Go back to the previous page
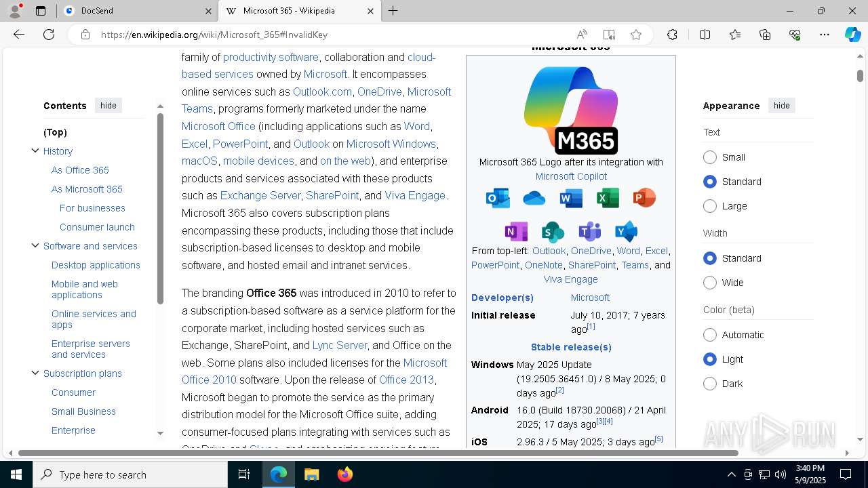 19,35
